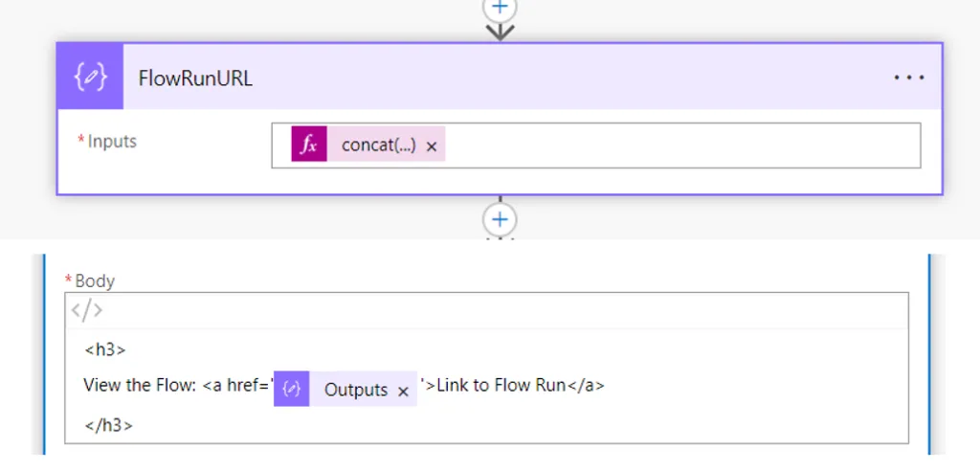Viewport: 980px width, 471px height.
Task: Place cursor in 'Link to Flow Run' text
Action: pyautogui.click(x=501, y=385)
